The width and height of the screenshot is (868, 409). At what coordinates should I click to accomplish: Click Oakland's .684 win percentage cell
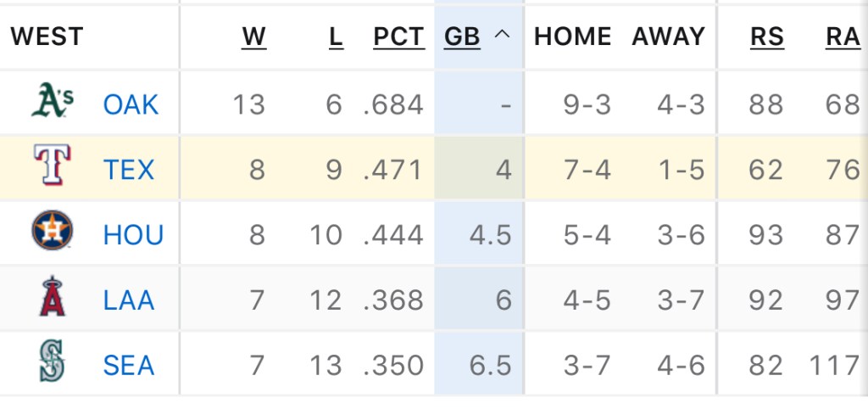coord(392,104)
